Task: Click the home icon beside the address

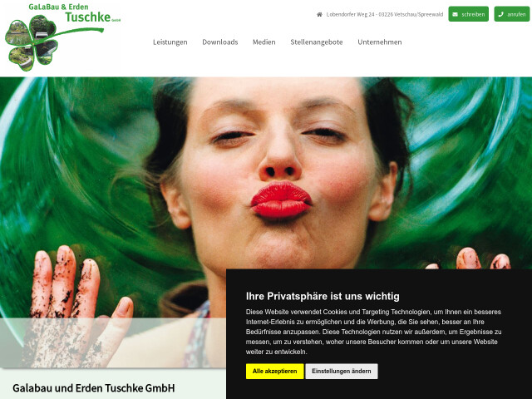Action: point(319,15)
